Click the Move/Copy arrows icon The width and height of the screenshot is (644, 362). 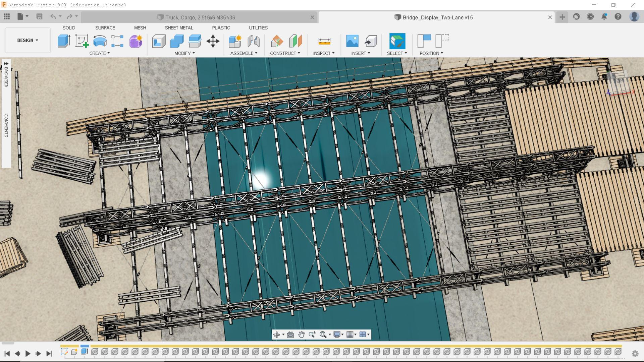tap(213, 41)
